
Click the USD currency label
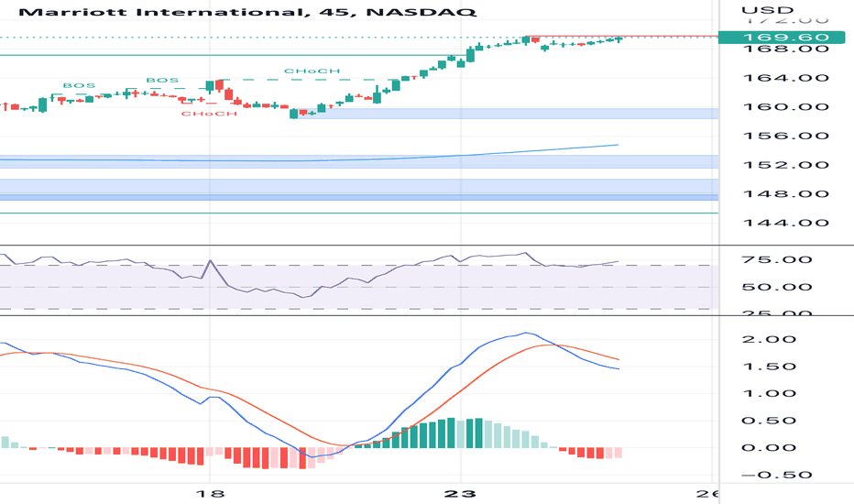click(767, 10)
